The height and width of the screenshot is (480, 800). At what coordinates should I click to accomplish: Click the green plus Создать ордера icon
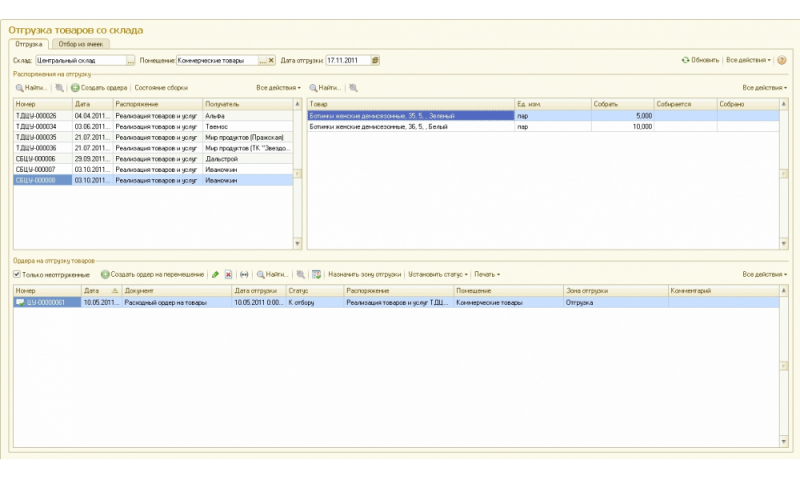[75, 88]
